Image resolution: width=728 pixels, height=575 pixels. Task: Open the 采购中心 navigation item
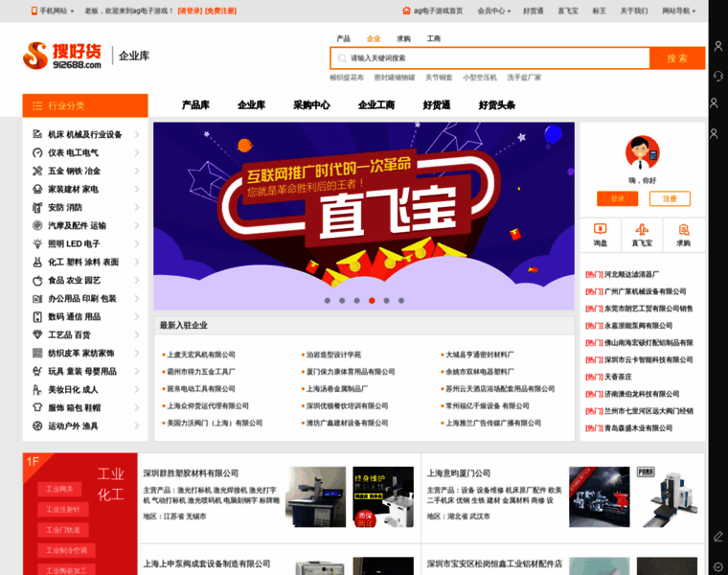pos(311,105)
